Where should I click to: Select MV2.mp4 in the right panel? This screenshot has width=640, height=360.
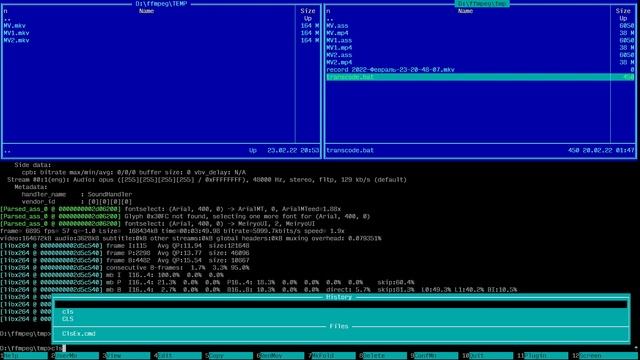coord(339,62)
